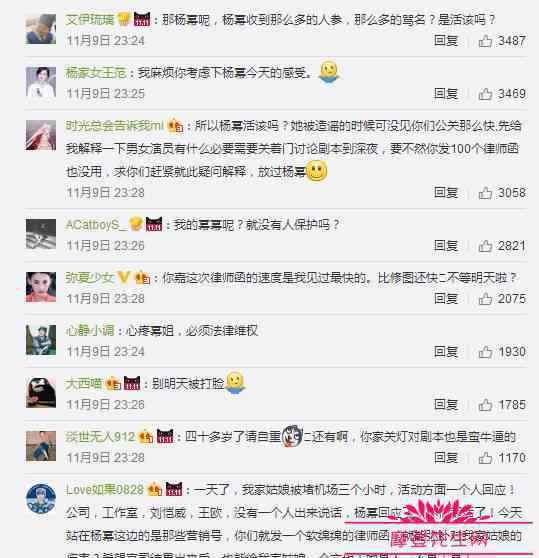The width and height of the screenshot is (539, 558).
Task: Like the comment with 3058 likes
Action: tap(485, 193)
